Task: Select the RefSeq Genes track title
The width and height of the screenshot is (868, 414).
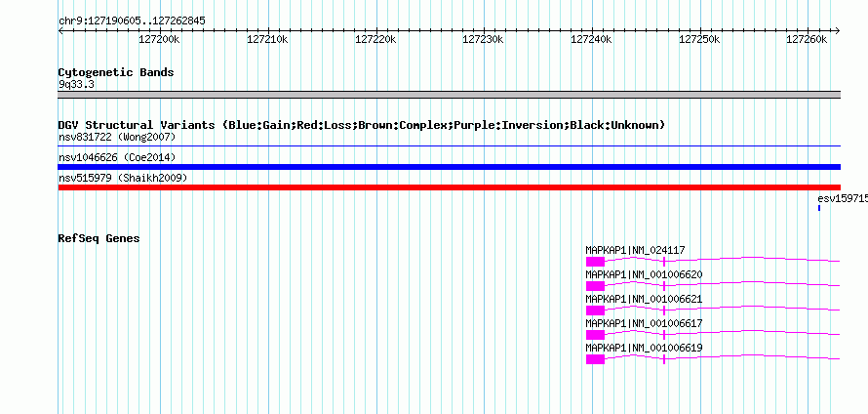Action: [99, 238]
